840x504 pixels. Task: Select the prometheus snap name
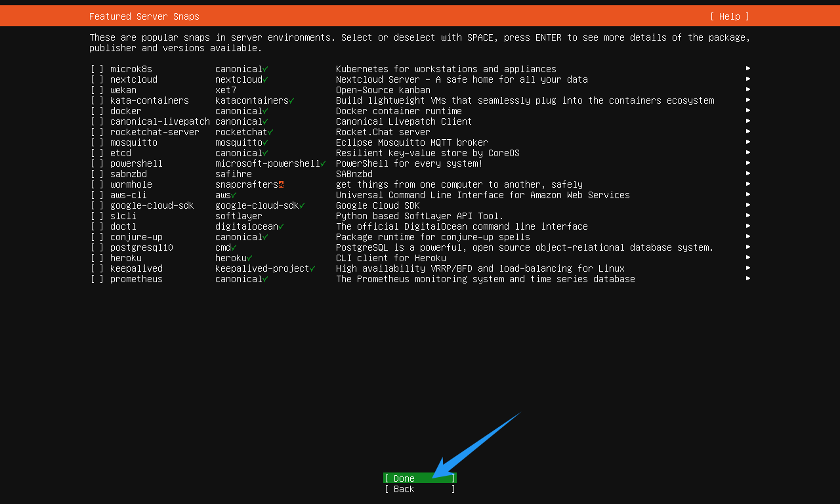coord(136,279)
